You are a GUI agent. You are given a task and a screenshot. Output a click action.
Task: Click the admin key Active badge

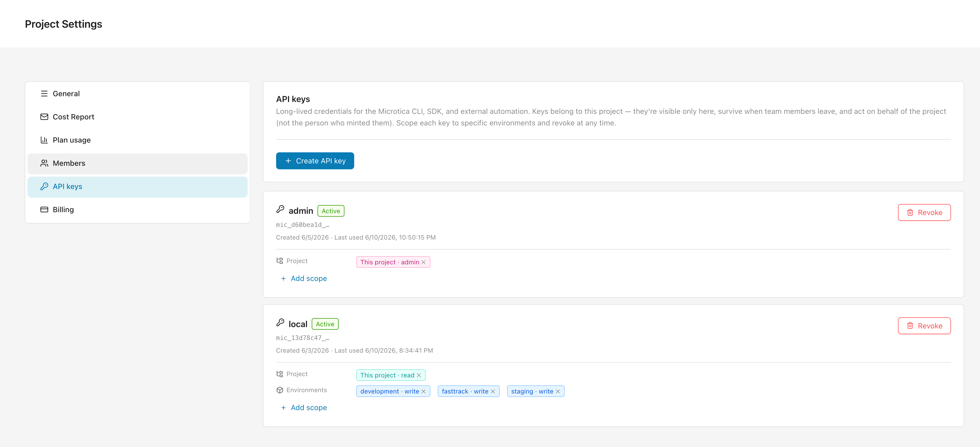coord(331,211)
